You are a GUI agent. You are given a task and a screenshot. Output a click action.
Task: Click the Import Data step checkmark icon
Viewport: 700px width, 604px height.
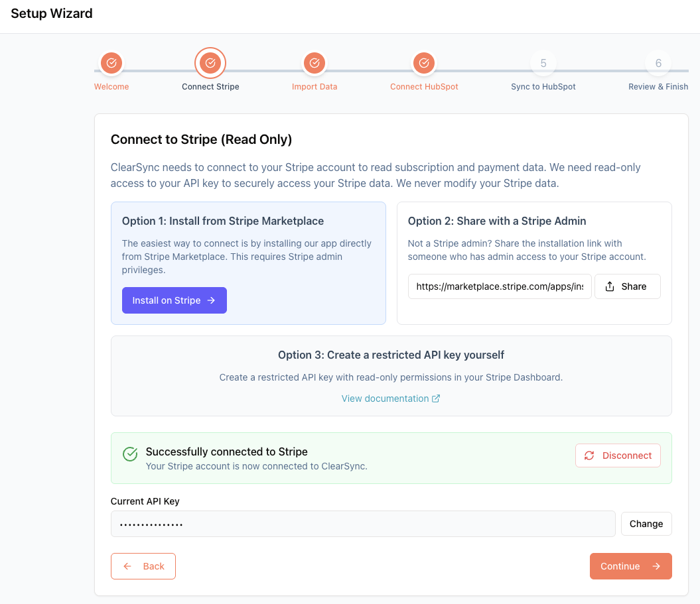coord(314,63)
